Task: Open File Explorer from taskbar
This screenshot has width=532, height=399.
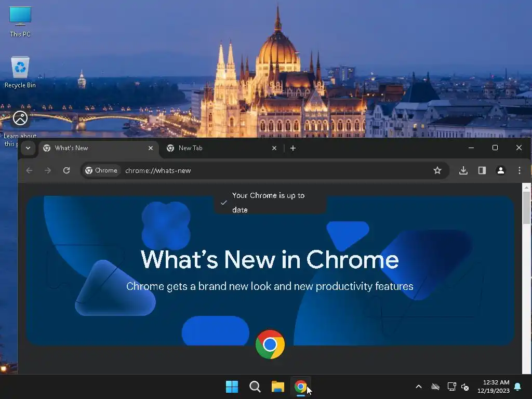Action: coord(278,387)
